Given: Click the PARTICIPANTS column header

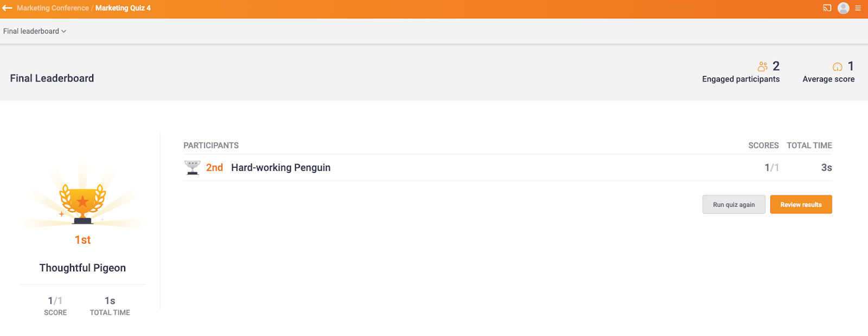Looking at the screenshot, I should (211, 145).
